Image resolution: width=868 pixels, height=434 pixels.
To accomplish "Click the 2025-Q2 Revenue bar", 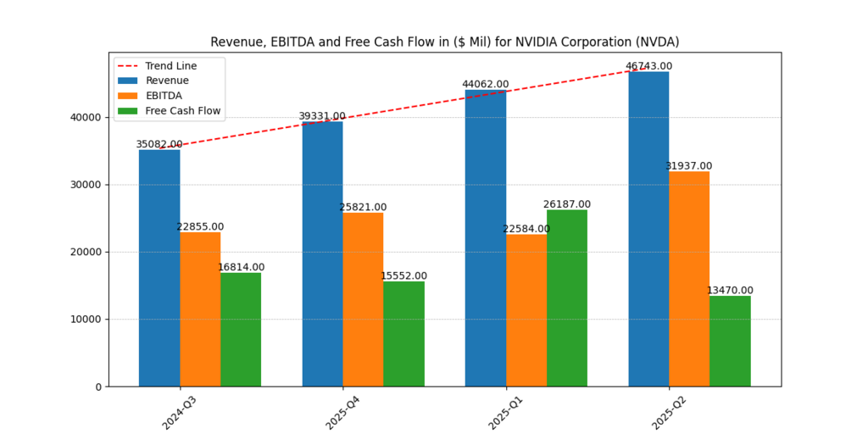I will click(648, 229).
